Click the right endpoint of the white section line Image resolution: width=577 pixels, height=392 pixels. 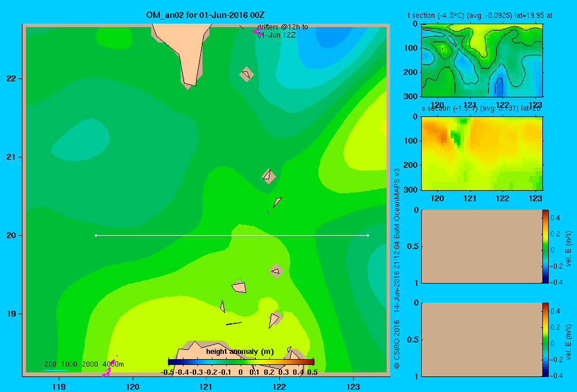(368, 235)
